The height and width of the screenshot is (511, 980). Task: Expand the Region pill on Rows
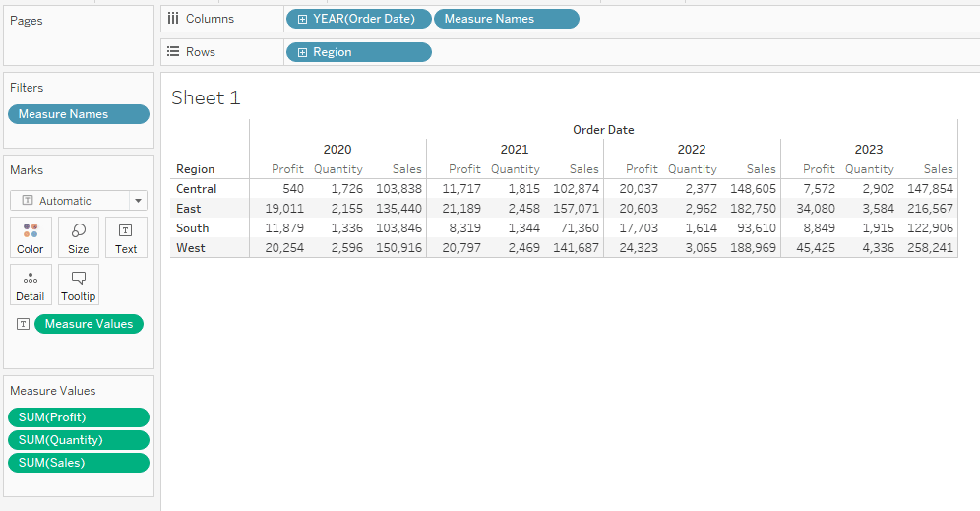click(x=302, y=52)
